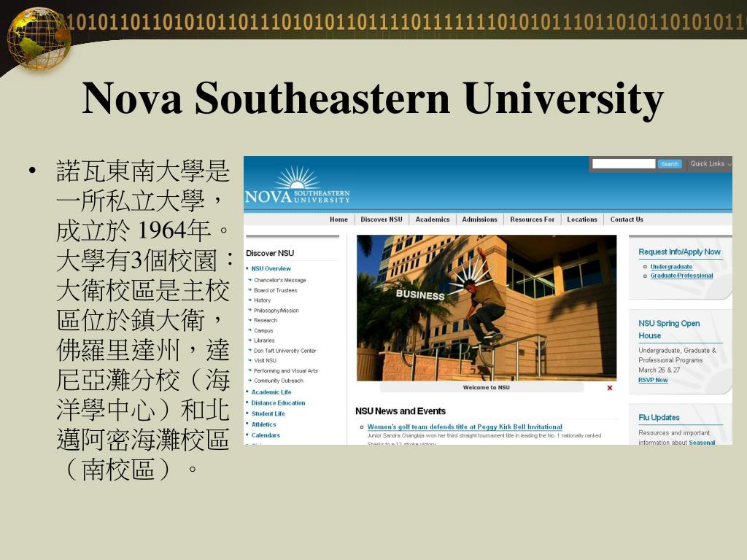This screenshot has width=747, height=560.
Task: Click the golden globe graphic
Action: pyautogui.click(x=39, y=38)
